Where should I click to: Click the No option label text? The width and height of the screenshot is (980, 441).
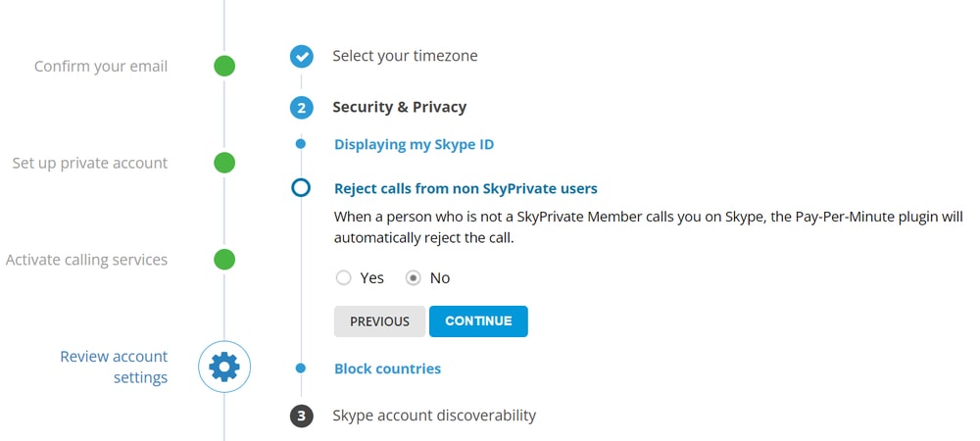440,278
